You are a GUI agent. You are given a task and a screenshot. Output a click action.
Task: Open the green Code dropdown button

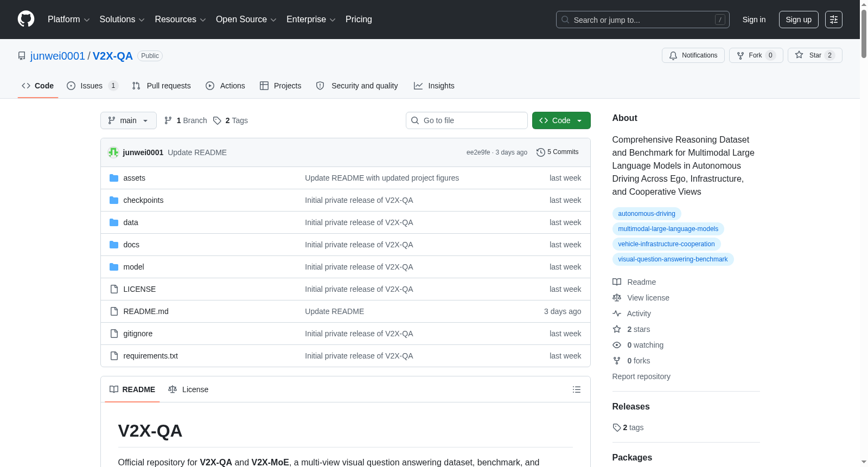point(561,120)
